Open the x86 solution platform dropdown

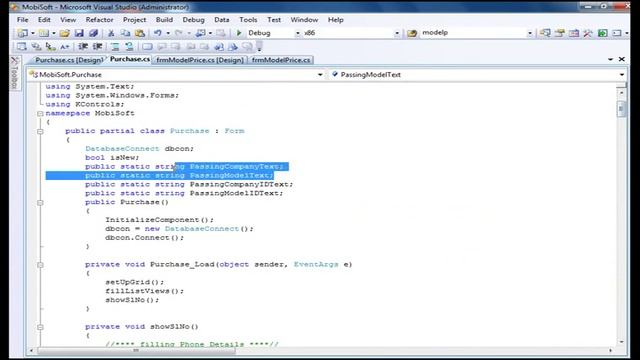point(396,33)
